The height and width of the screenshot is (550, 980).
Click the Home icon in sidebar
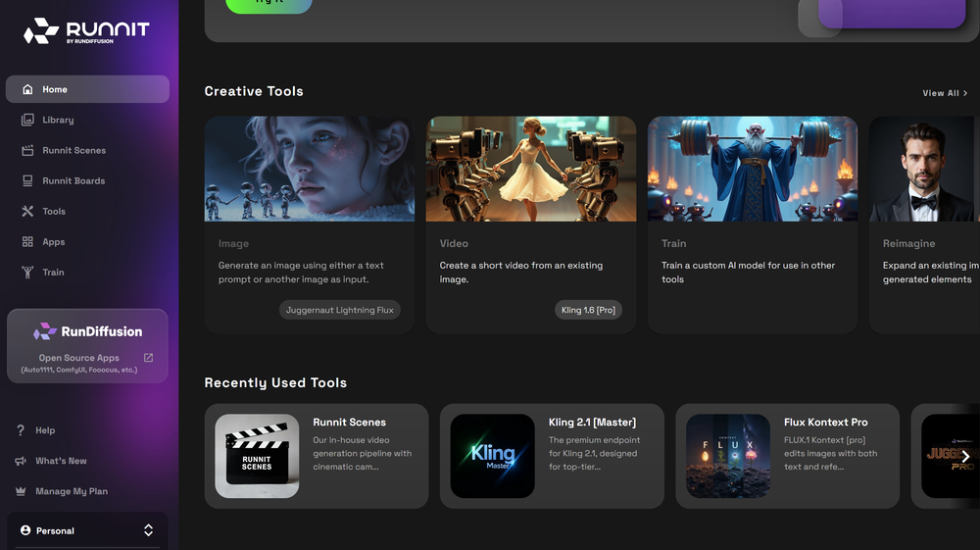click(27, 89)
